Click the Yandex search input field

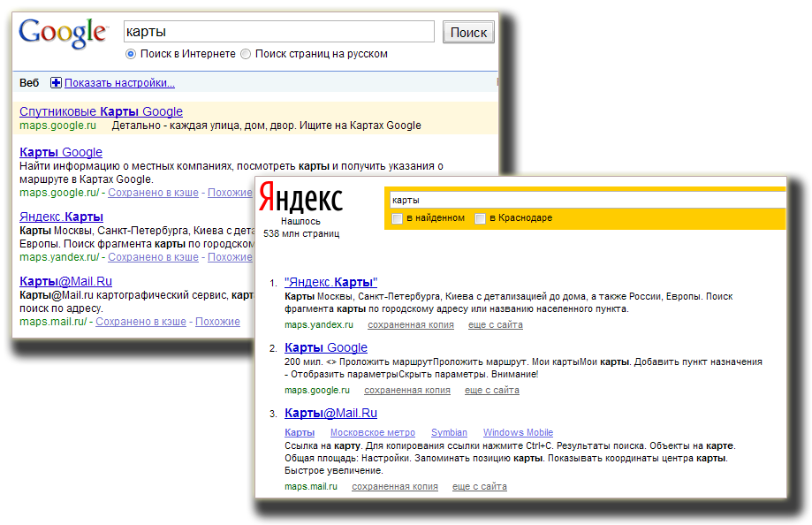588,200
